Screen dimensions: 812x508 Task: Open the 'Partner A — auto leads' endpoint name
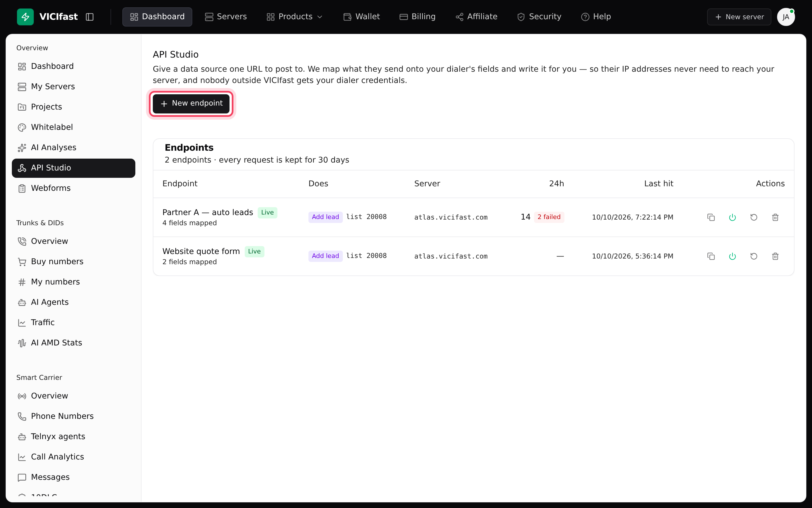[x=208, y=212]
